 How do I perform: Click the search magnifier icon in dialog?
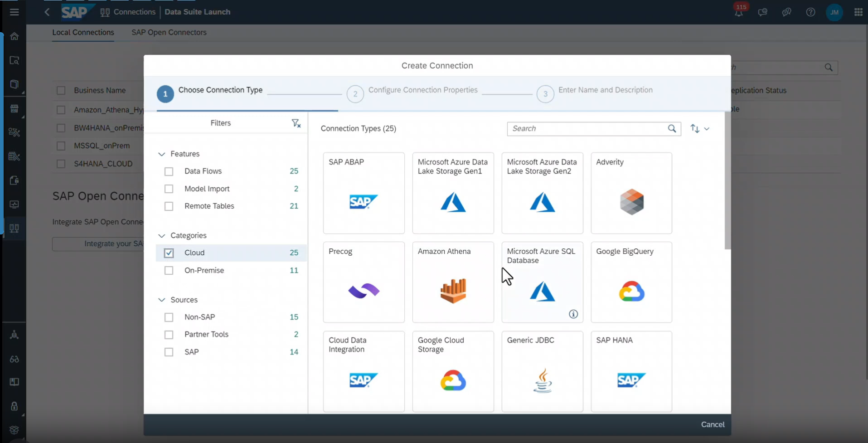pos(672,129)
